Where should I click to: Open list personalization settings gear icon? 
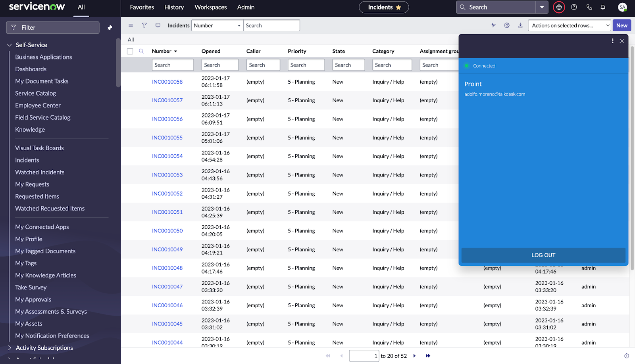coord(506,25)
